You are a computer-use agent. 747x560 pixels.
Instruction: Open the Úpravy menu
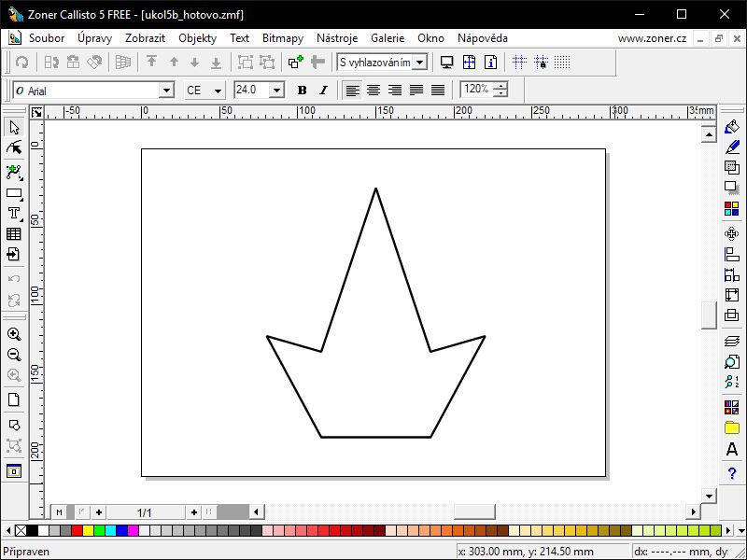[95, 38]
